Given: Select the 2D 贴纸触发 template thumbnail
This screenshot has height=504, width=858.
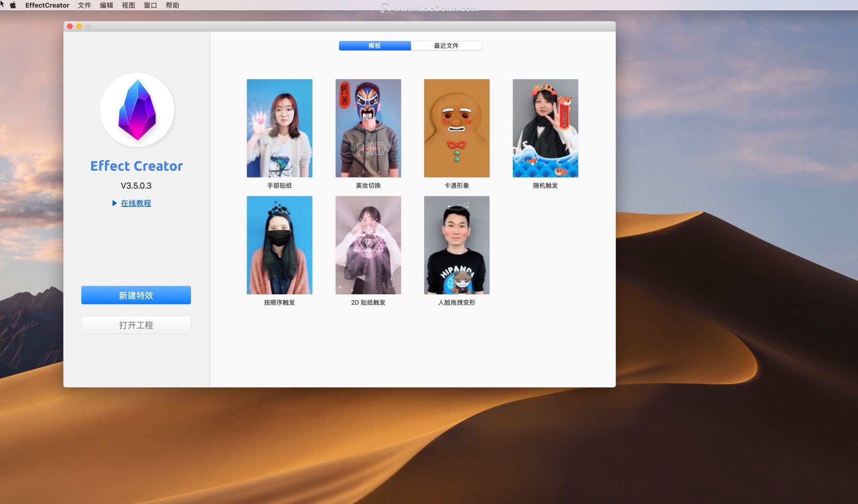Looking at the screenshot, I should (368, 245).
